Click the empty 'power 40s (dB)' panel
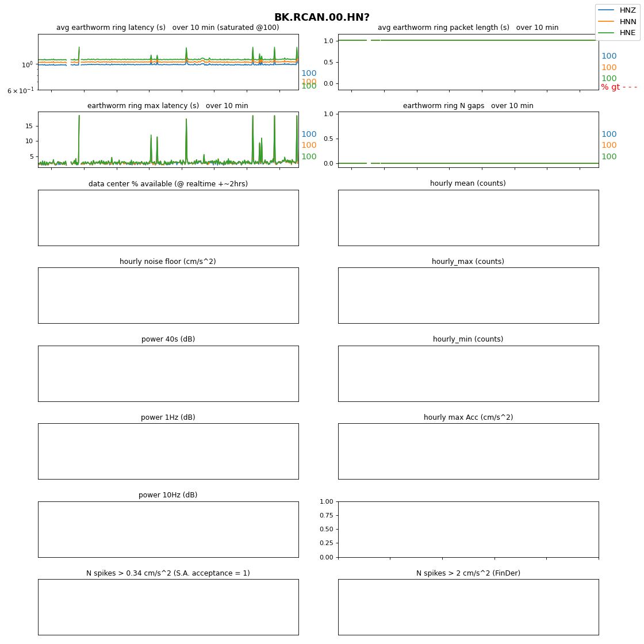Image resolution: width=644 pixels, height=644 pixels. tap(168, 374)
